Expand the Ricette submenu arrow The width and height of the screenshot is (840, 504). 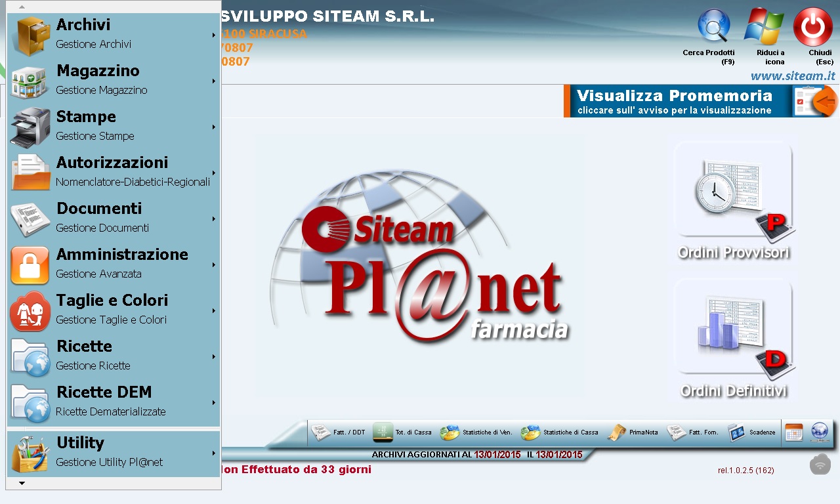coord(214,356)
